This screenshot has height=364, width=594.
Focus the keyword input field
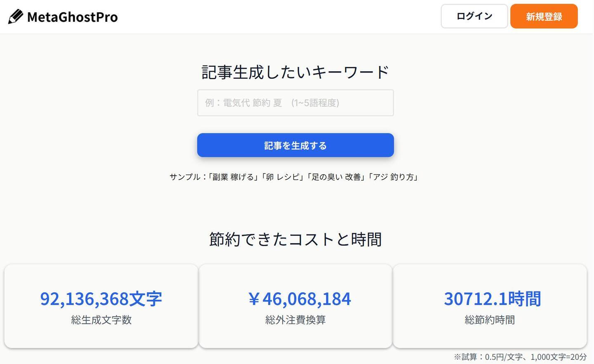295,103
